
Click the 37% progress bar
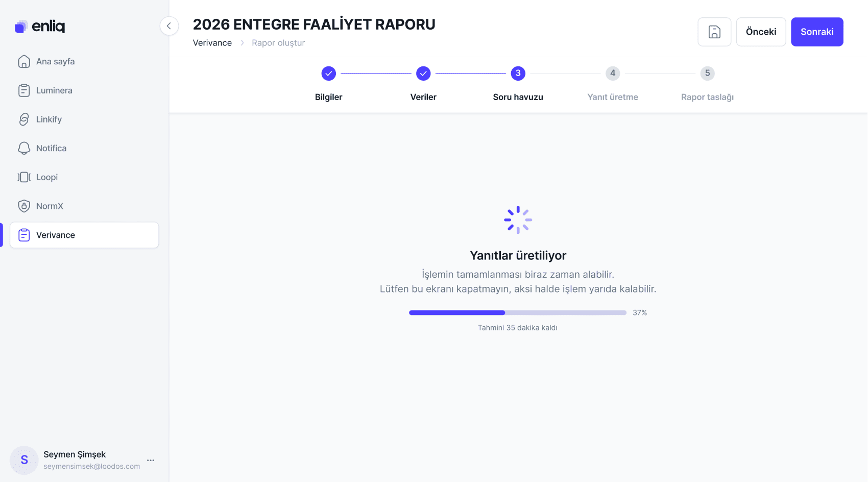tap(518, 312)
